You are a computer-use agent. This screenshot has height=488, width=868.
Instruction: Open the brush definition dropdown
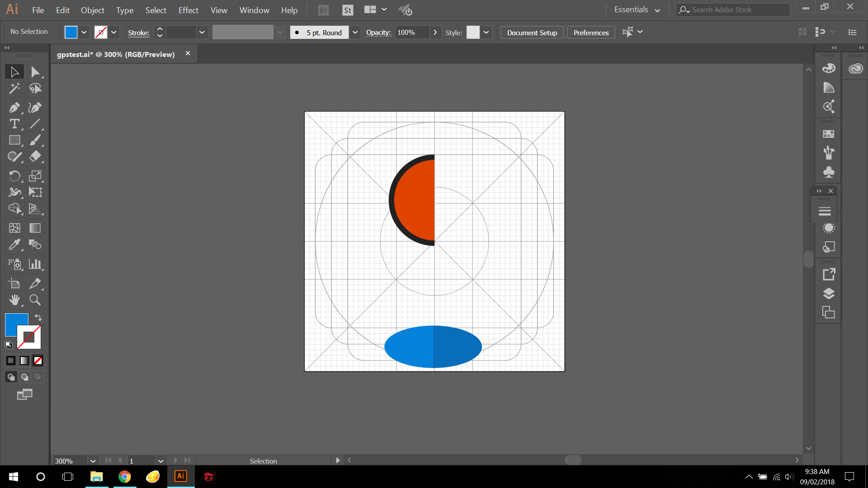(x=355, y=32)
